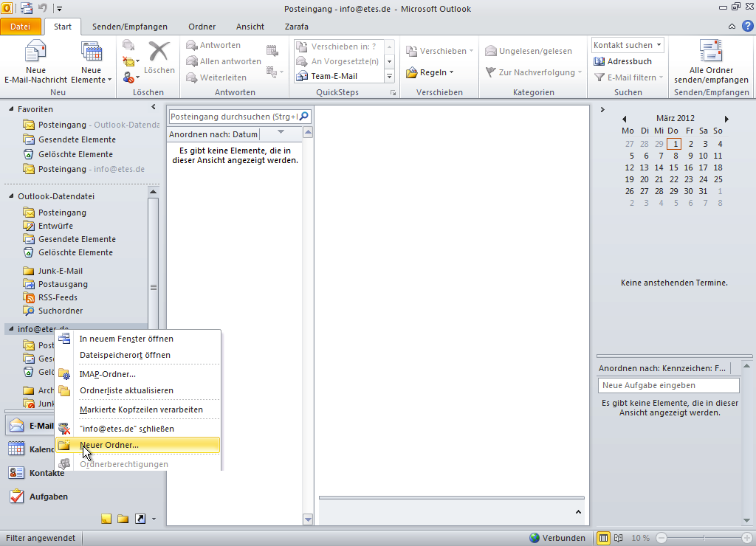Expand the QuickSteps gallery
Image resolution: width=756 pixels, height=546 pixels.
click(390, 76)
